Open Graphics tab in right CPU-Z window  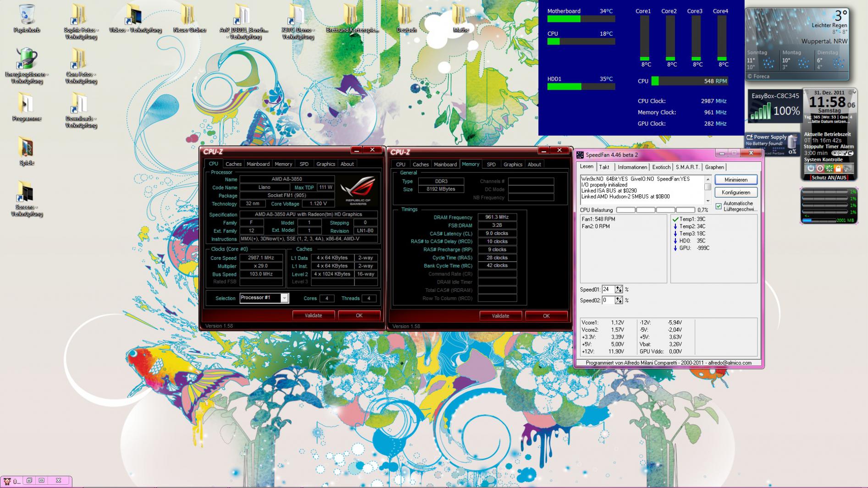(x=513, y=164)
